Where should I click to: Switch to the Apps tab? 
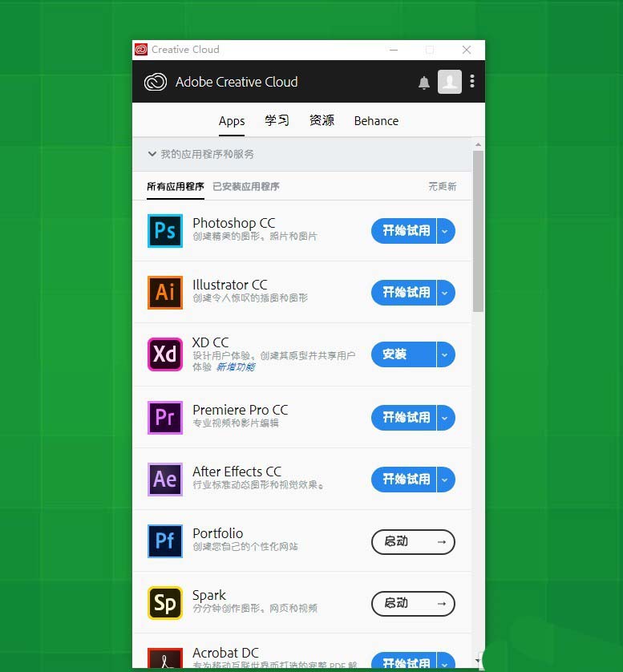click(232, 121)
